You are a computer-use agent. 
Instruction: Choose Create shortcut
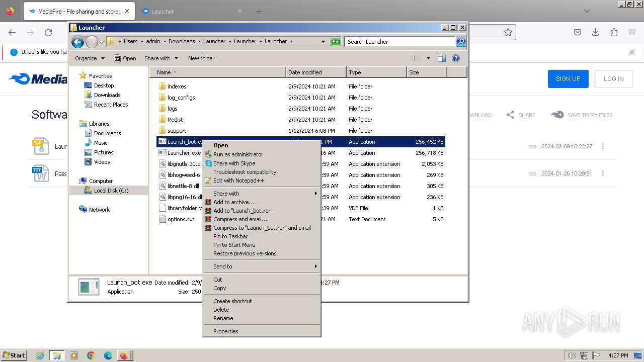coord(262,301)
